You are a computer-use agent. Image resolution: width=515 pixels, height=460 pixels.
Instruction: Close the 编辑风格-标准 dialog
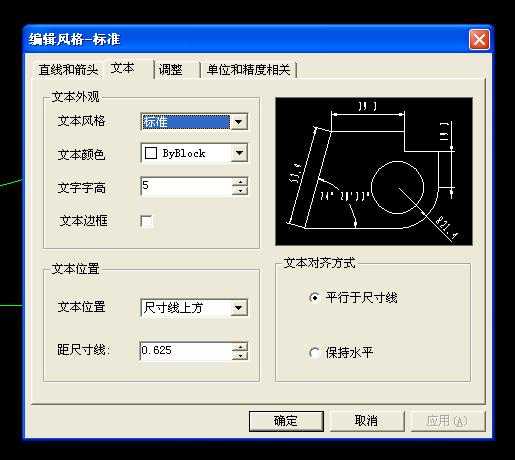point(479,40)
